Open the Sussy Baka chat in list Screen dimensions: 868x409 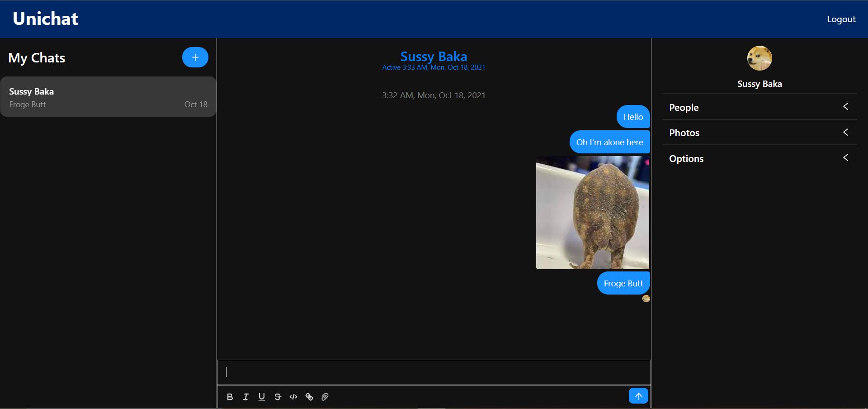pos(108,97)
